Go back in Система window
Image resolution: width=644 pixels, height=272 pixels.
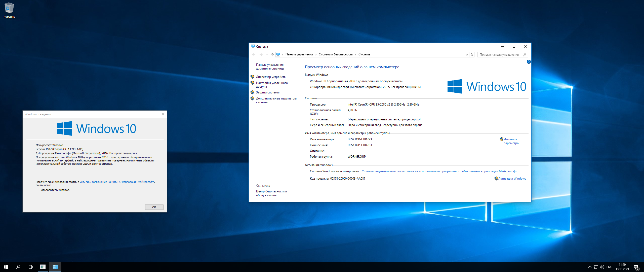coord(254,55)
